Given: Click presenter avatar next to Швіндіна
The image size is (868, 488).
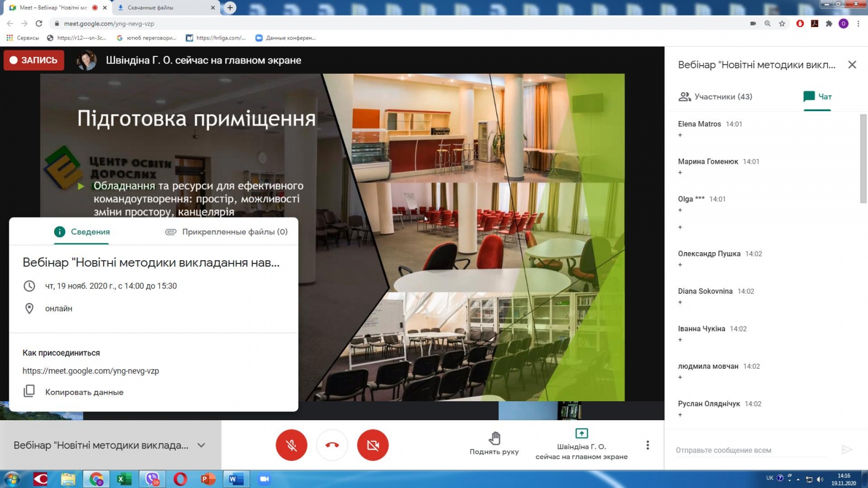Looking at the screenshot, I should click(86, 60).
